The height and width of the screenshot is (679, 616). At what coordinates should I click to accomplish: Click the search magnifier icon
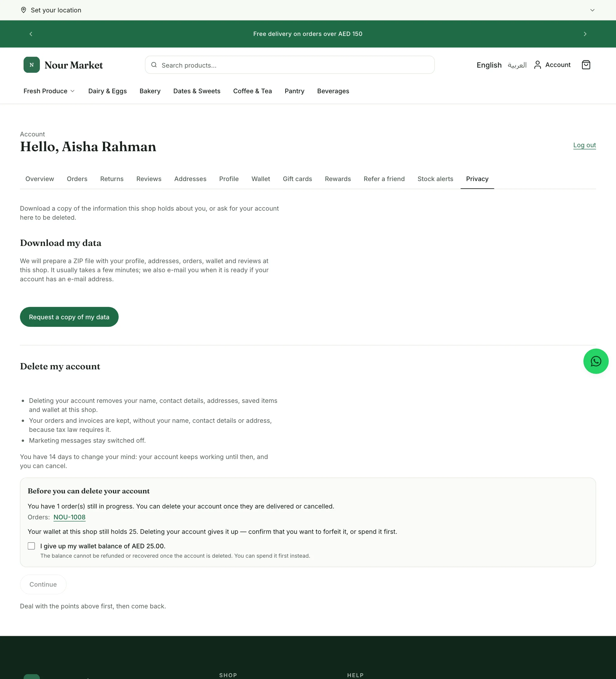click(x=154, y=65)
